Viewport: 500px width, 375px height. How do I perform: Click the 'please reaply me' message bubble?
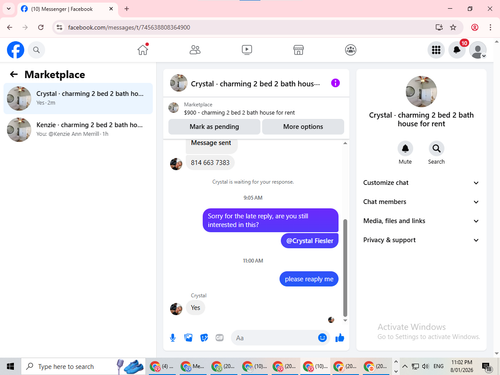click(309, 279)
